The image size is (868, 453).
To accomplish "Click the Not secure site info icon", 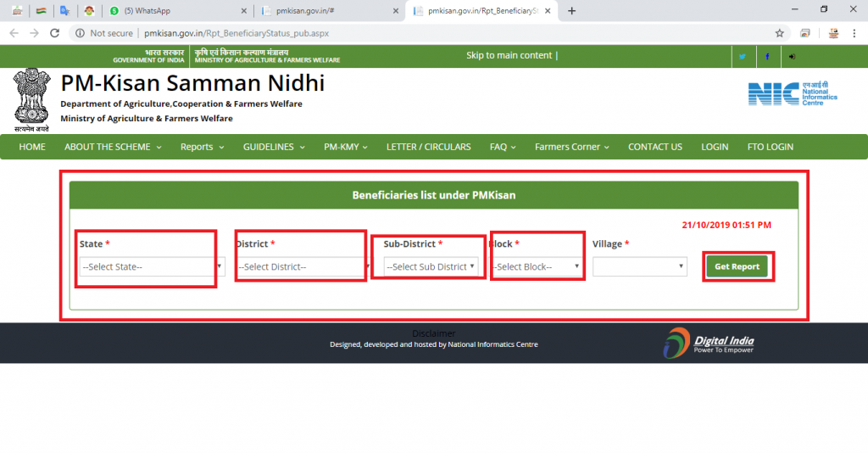I will (81, 33).
